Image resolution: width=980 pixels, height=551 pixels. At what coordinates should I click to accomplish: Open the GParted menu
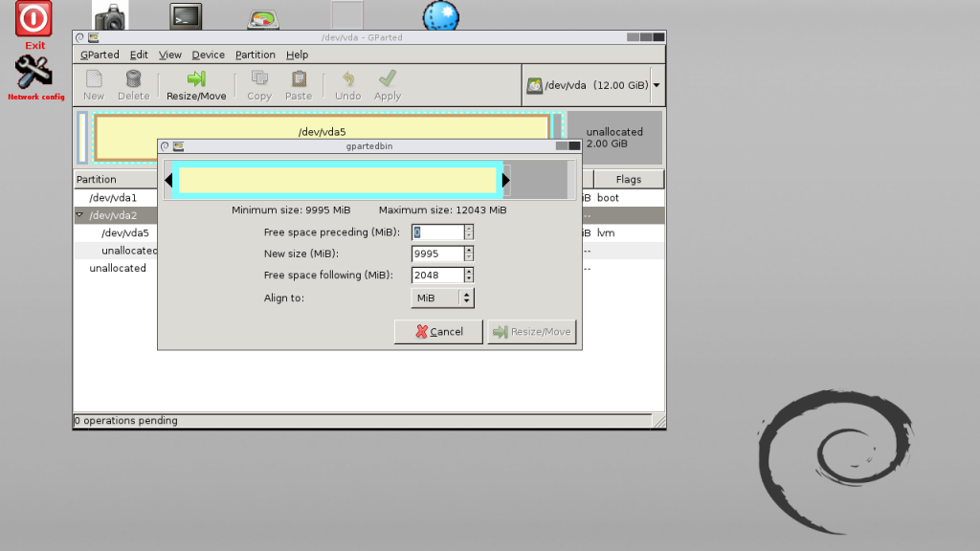[100, 55]
